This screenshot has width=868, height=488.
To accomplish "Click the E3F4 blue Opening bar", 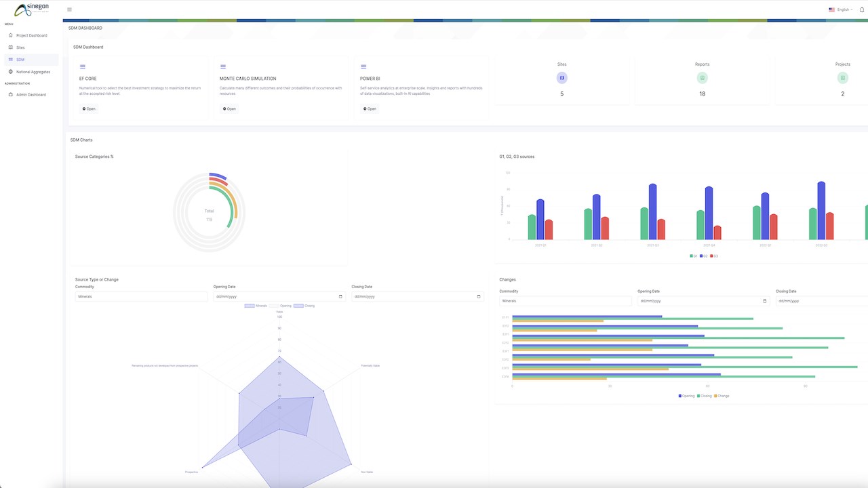I will point(616,374).
